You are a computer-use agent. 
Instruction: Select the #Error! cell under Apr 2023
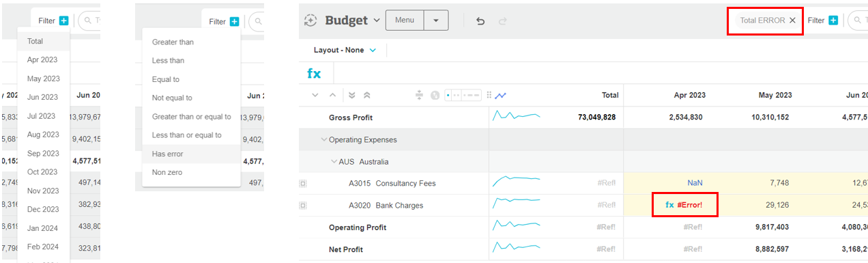684,205
